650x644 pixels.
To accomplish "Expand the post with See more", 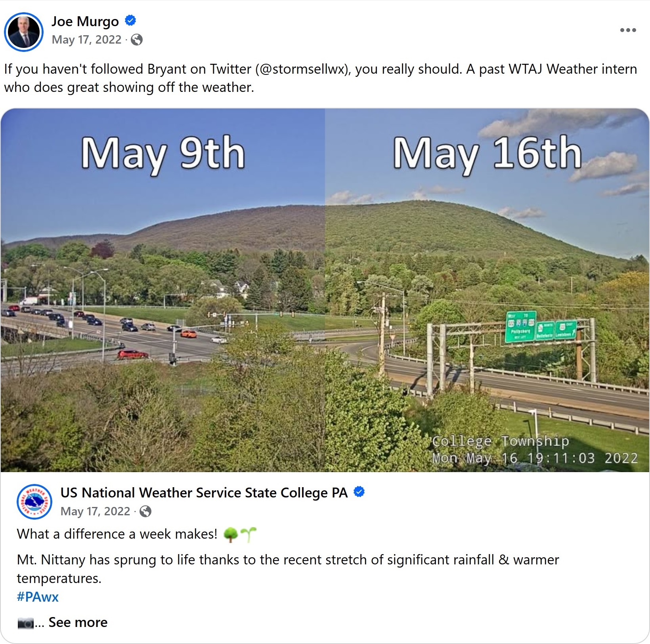I will (78, 623).
